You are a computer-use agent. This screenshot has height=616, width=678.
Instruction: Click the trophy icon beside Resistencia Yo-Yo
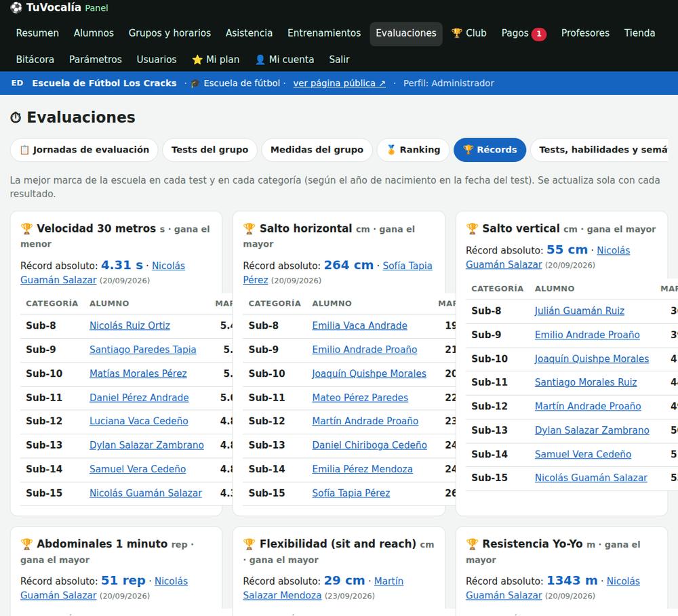point(472,543)
